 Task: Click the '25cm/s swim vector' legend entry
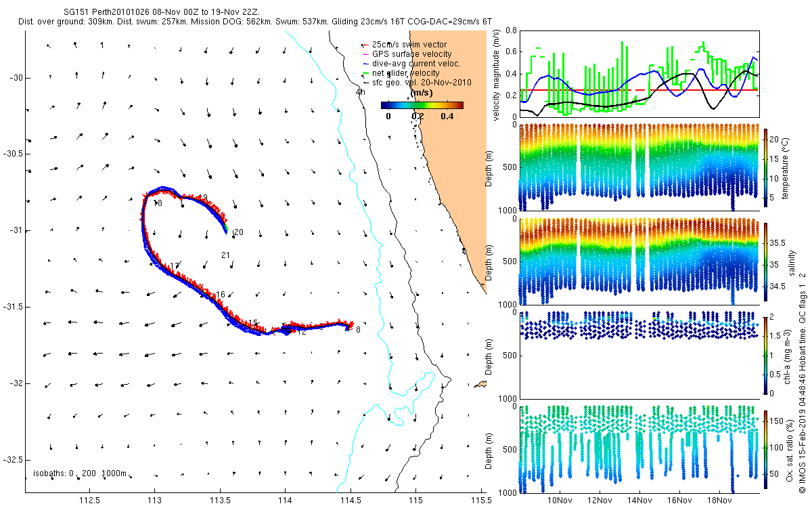[x=409, y=45]
